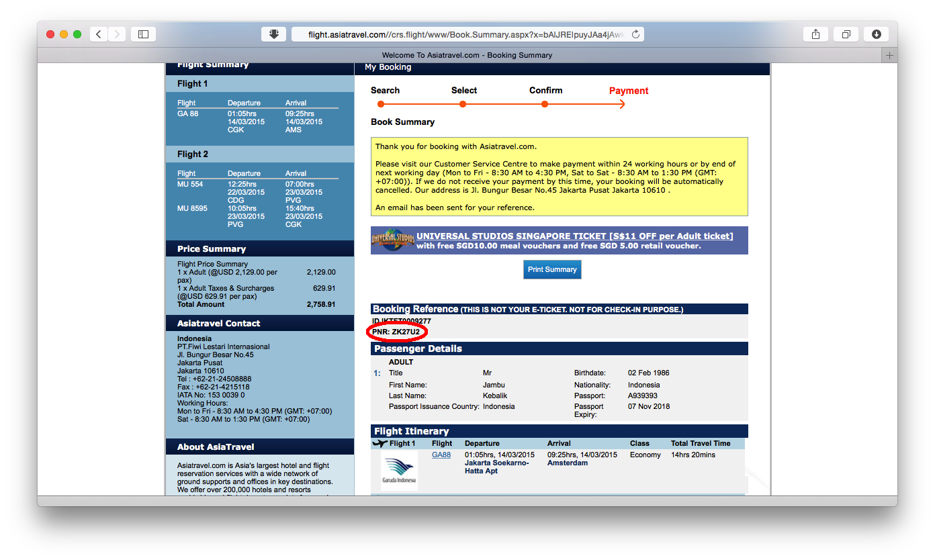
Task: Go back with Safari's back arrow
Action: coord(99,34)
